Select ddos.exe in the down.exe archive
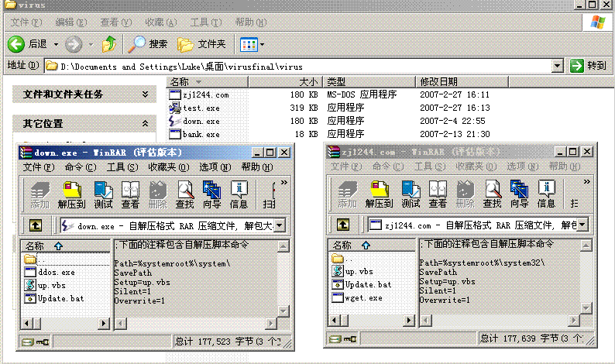 57,272
